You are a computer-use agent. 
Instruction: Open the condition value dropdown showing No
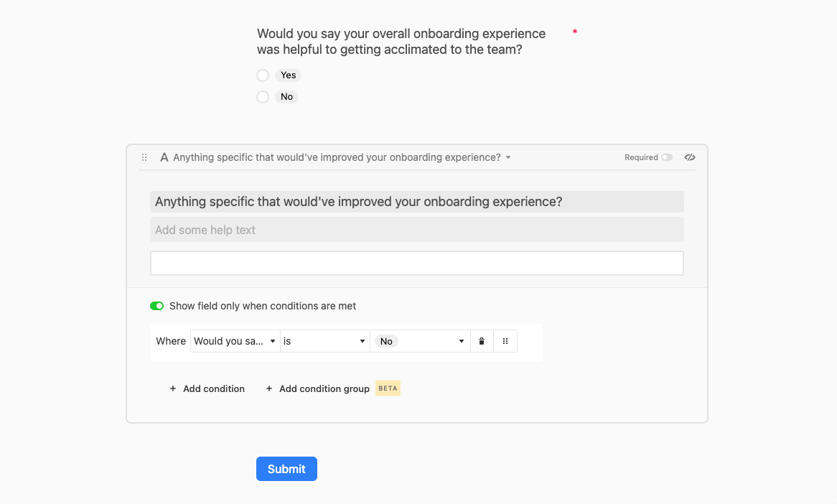coord(420,342)
